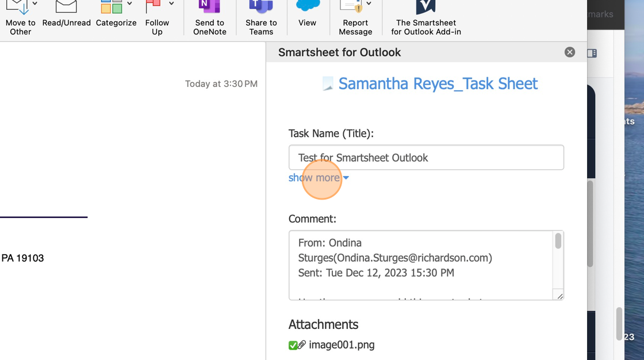Click the Report Message icon
This screenshot has height=360, width=644.
coord(351,6)
